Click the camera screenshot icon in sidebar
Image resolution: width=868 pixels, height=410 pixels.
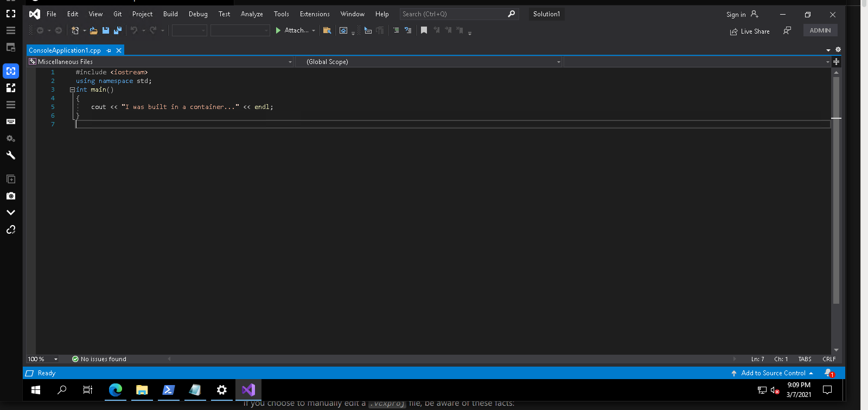click(11, 196)
